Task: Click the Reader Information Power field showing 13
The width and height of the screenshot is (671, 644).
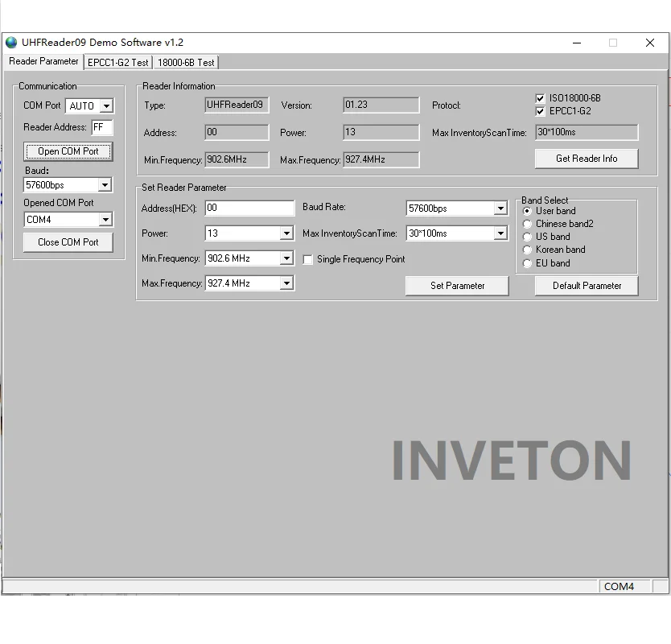Action: coord(381,132)
